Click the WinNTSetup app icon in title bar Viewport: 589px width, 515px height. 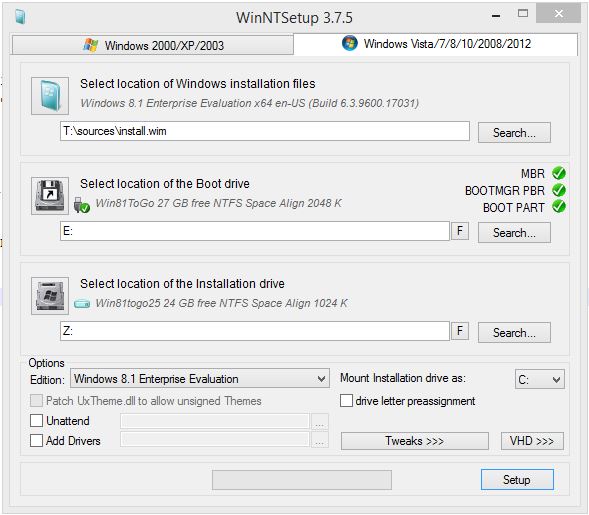20,17
